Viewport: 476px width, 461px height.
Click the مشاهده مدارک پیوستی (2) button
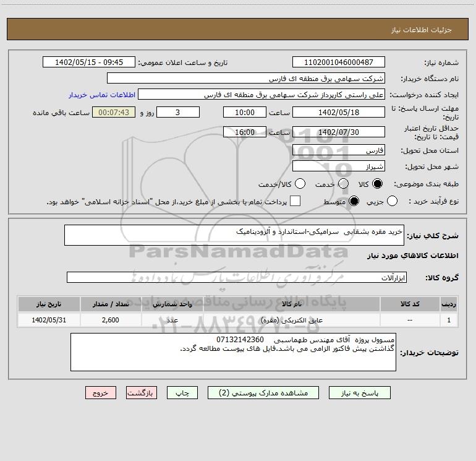(263, 393)
